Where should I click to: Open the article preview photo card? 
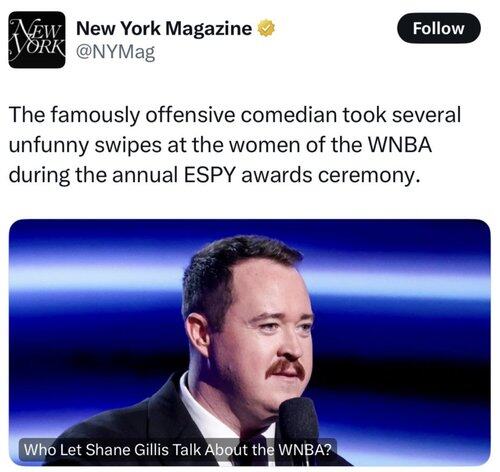(x=250, y=342)
